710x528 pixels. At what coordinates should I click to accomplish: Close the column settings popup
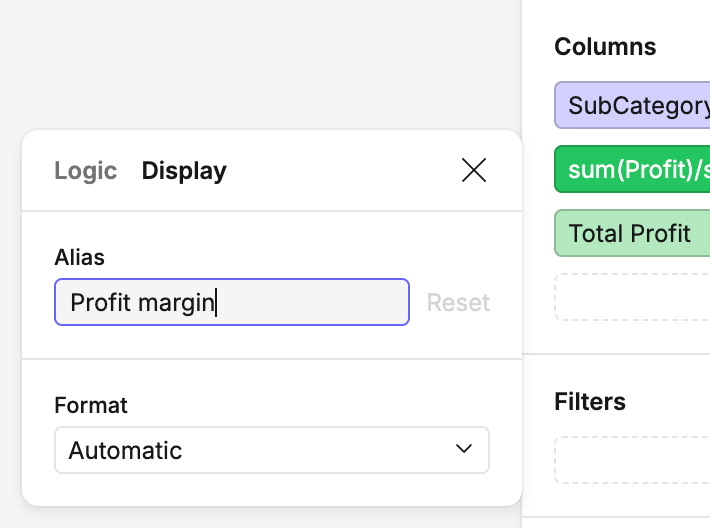pyautogui.click(x=474, y=171)
